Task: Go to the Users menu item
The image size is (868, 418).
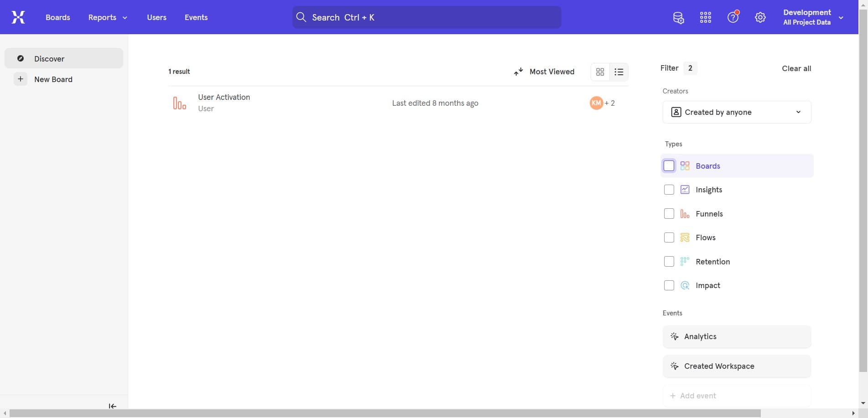Action: coord(156,17)
